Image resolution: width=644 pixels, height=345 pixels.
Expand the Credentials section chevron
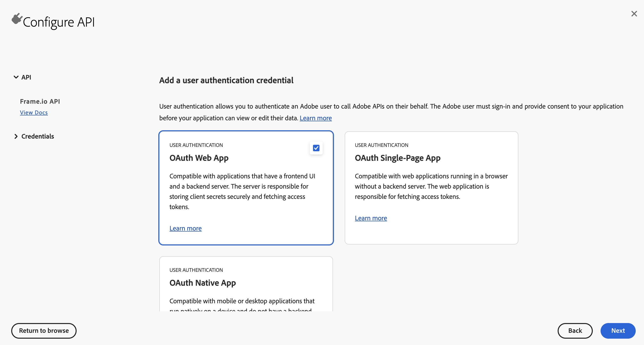[x=16, y=136]
